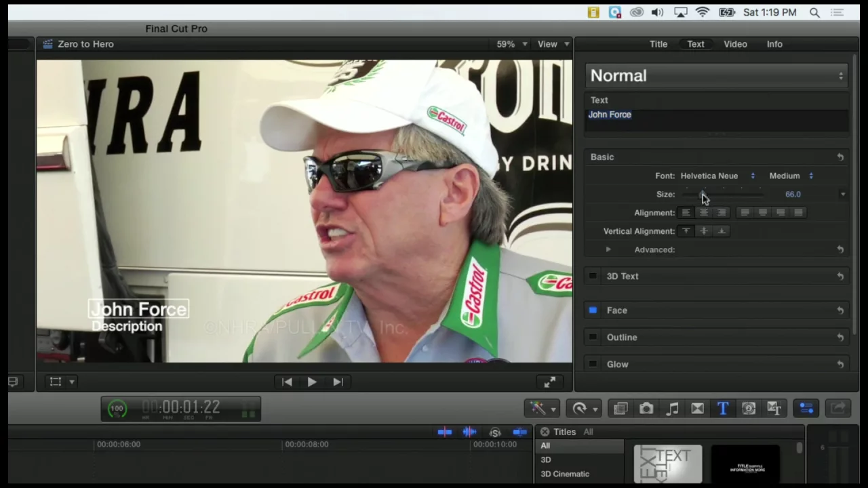
Task: Open the Medium font weight dropdown
Action: pos(791,176)
